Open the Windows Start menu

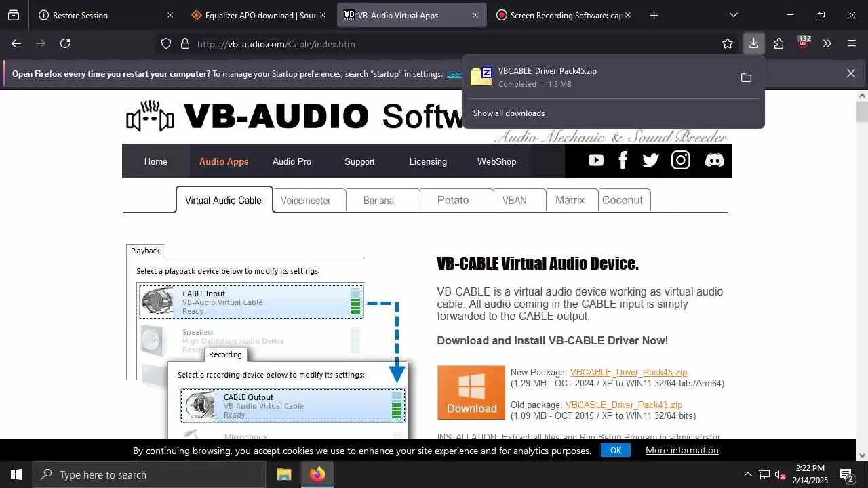(16, 474)
